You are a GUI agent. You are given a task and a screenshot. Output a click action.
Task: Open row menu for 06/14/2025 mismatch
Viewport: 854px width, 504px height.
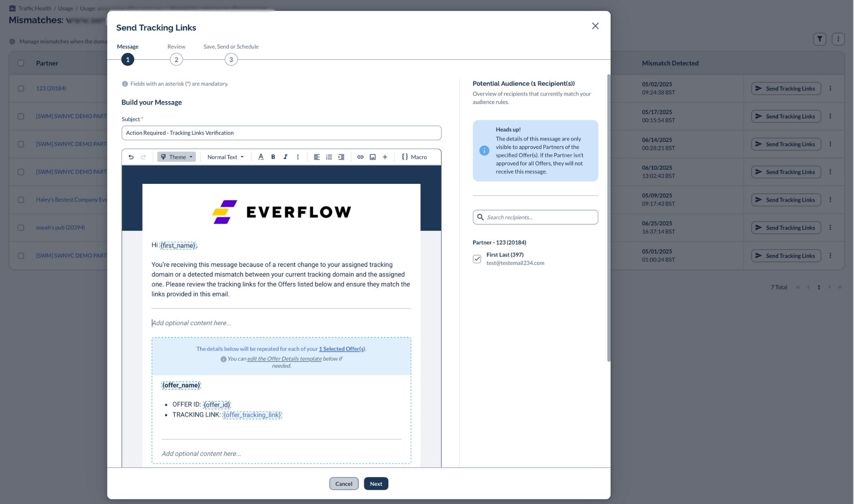830,144
